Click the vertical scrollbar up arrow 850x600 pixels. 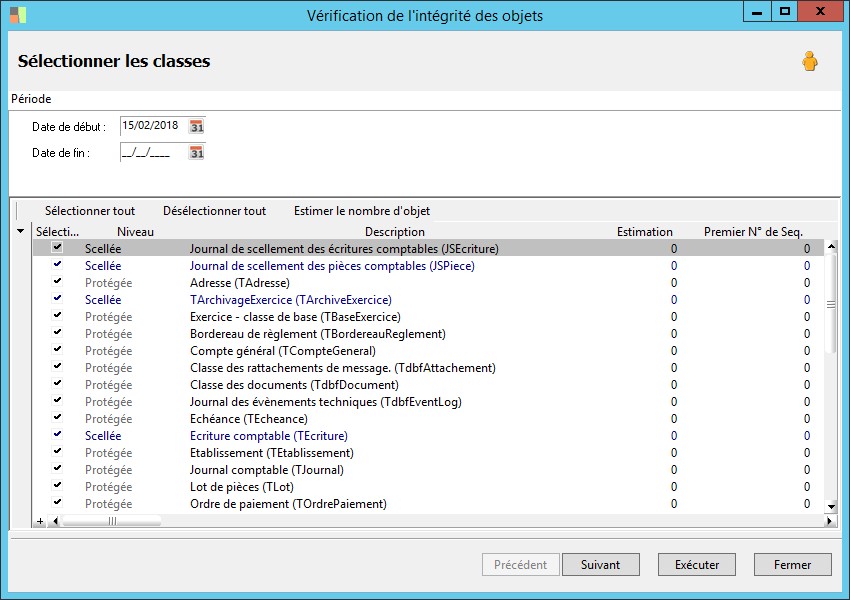(830, 247)
